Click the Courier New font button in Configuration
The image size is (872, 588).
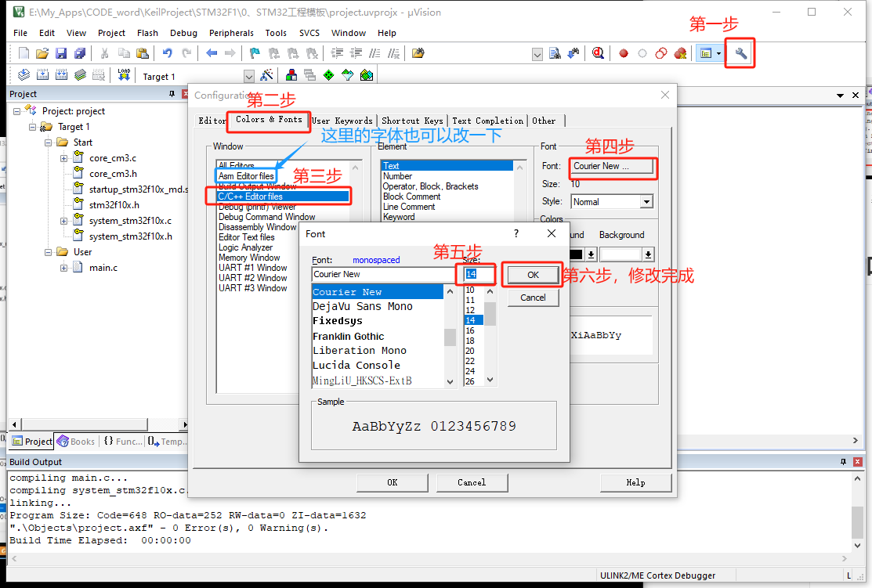pyautogui.click(x=612, y=166)
